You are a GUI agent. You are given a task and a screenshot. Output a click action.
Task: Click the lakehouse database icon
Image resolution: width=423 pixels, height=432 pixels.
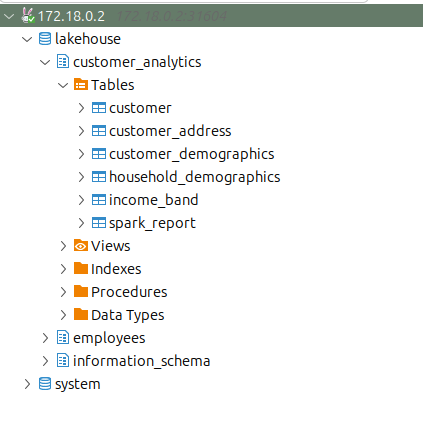(45, 39)
